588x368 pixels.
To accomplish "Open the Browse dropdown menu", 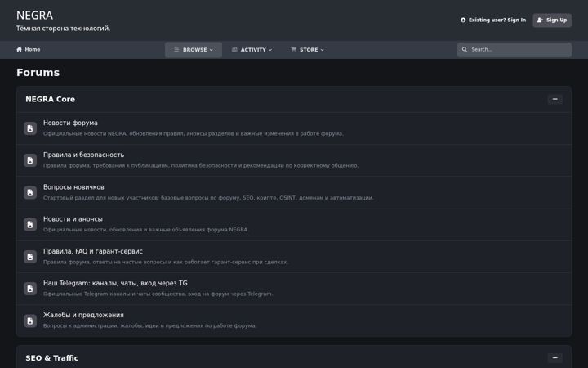I will 194,50.
